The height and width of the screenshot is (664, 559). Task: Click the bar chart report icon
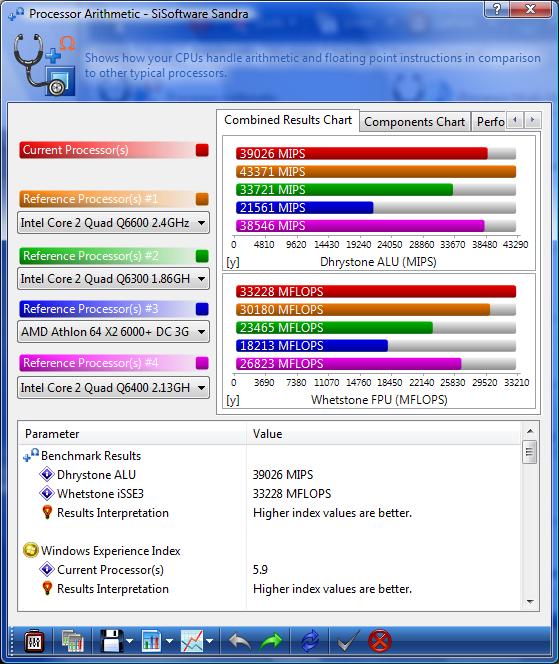[x=151, y=641]
